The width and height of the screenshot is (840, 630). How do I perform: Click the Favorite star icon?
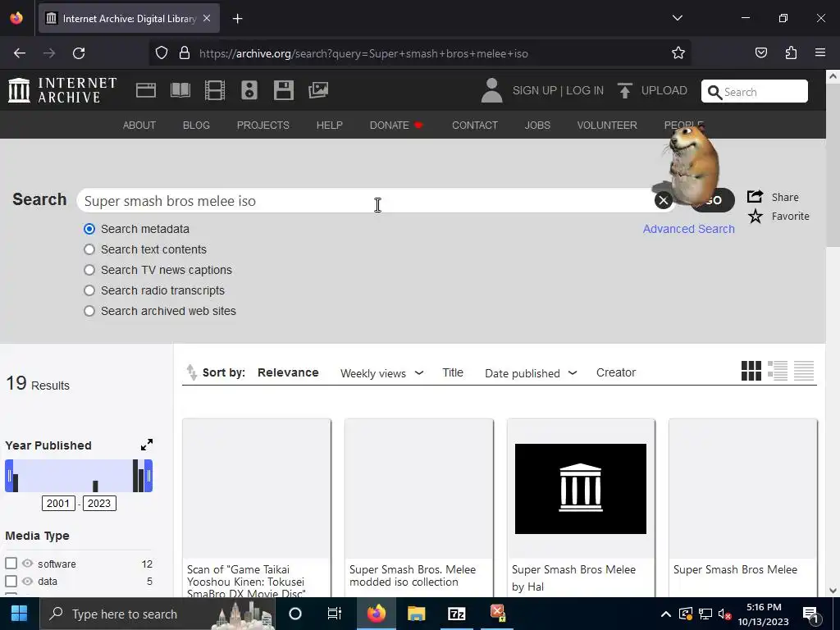pos(756,217)
